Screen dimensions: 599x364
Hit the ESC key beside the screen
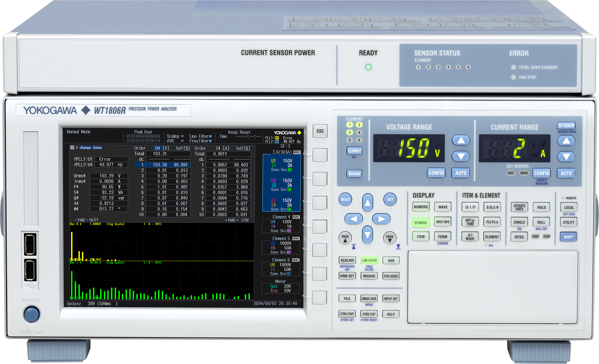pos(320,131)
